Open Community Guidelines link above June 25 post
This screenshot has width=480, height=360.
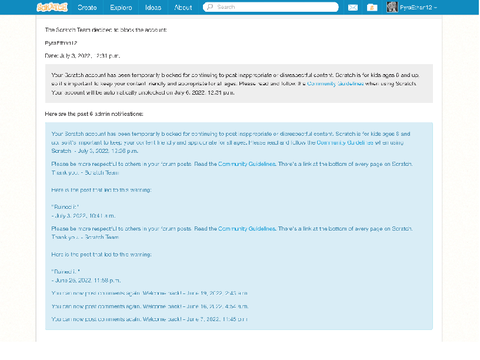(247, 229)
